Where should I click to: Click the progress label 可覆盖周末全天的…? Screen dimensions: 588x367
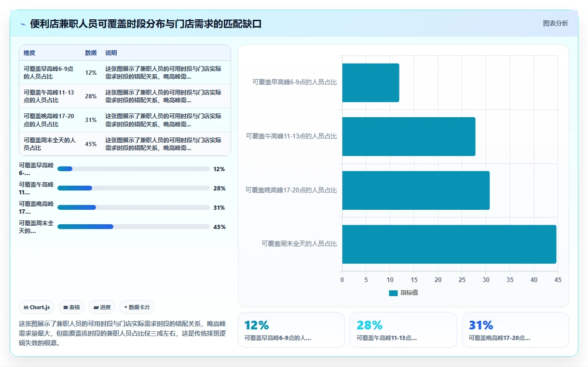click(x=37, y=227)
